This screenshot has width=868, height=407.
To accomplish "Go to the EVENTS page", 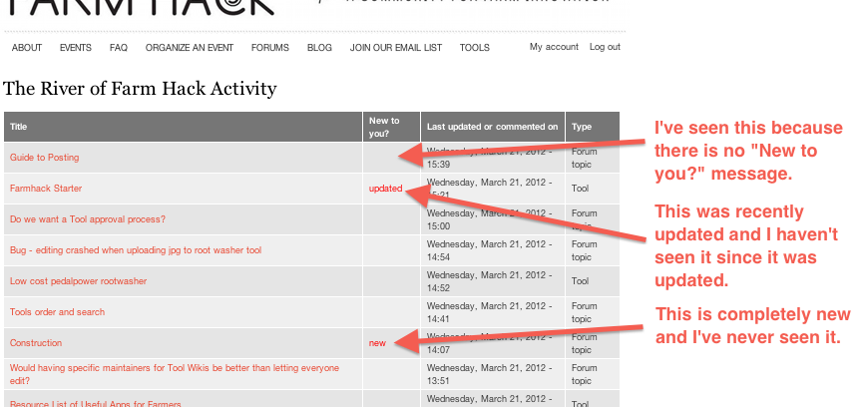I will click(76, 48).
